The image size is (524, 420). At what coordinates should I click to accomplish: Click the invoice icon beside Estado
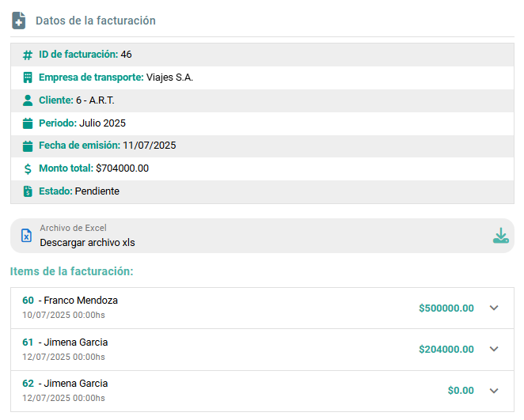(x=28, y=191)
